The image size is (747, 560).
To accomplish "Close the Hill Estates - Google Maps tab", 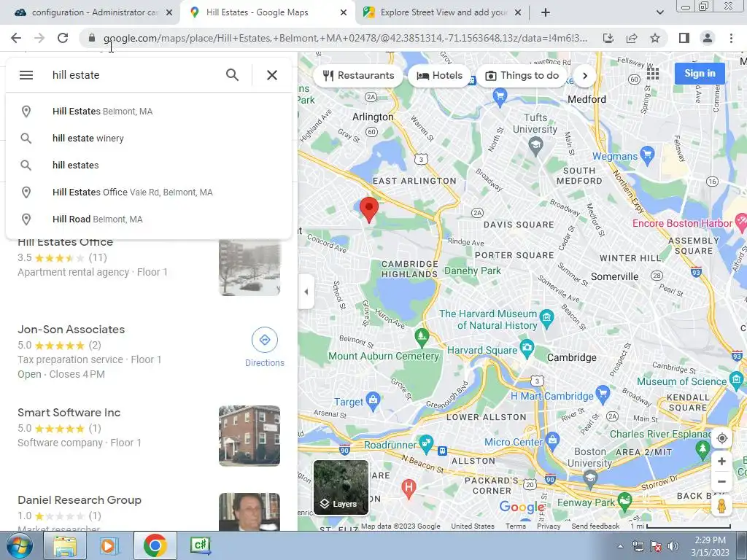I will point(344,13).
